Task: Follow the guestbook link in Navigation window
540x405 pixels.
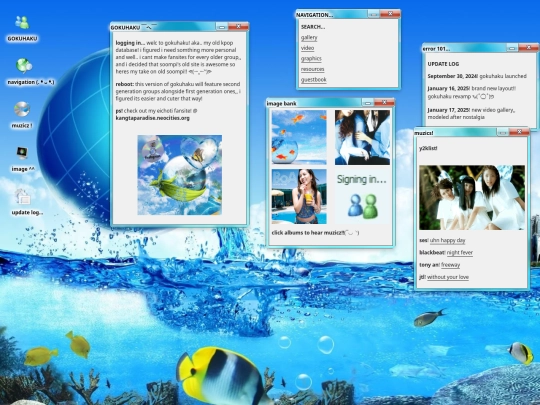Action: (x=313, y=80)
